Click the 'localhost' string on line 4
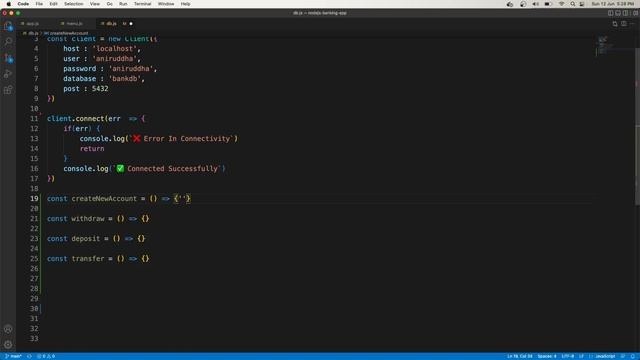 114,49
